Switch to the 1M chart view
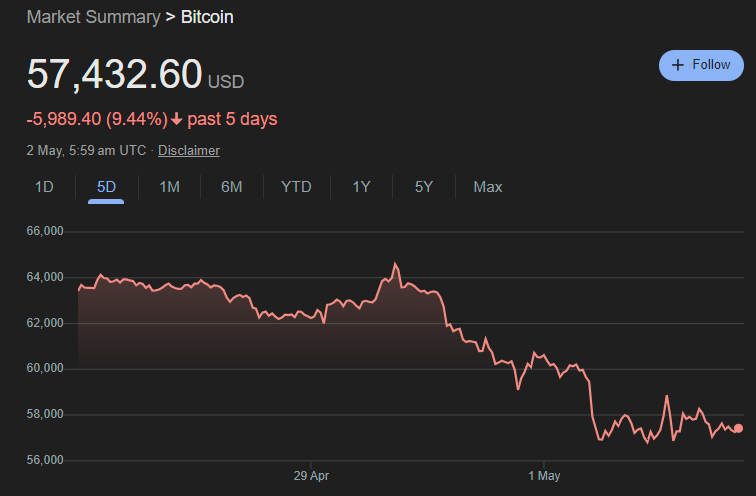Screen dimensions: 756x496 pos(169,187)
